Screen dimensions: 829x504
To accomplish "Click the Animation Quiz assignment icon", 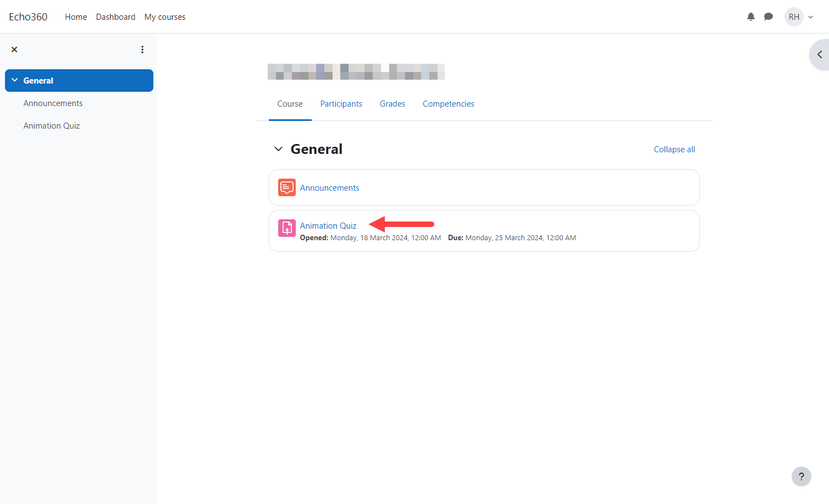I will coord(287,228).
